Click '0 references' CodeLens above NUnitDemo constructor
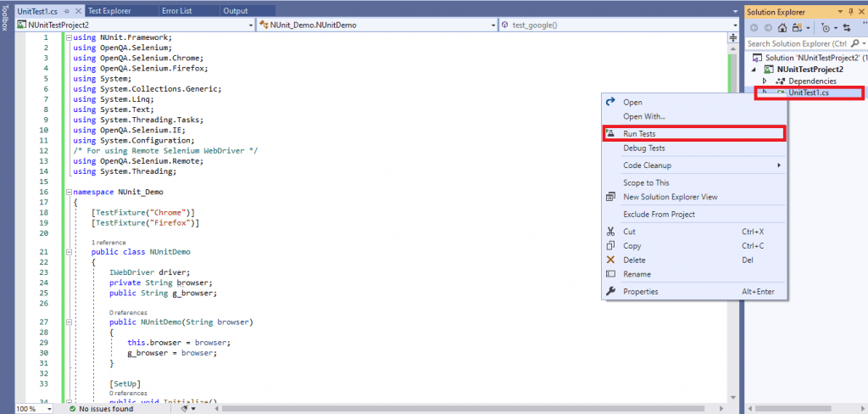 pyautogui.click(x=129, y=312)
